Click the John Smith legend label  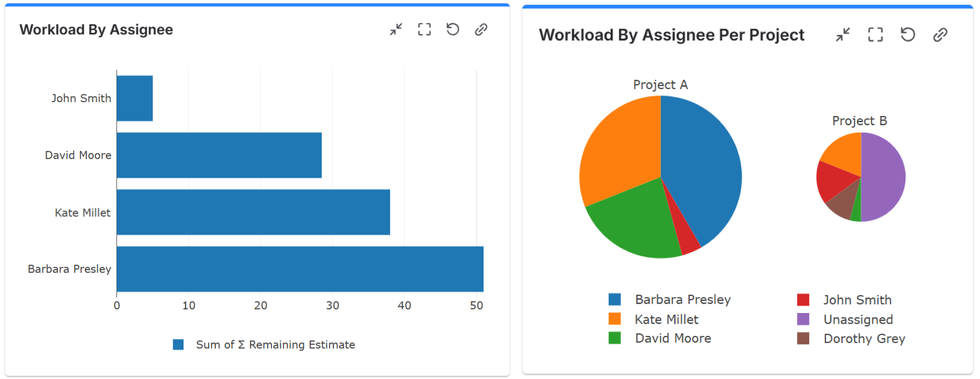coord(857,300)
